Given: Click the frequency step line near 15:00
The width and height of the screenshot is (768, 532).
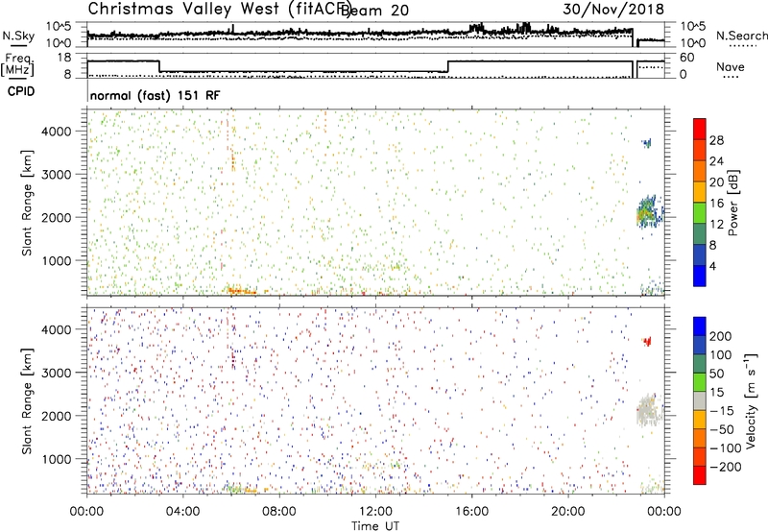Looking at the screenshot, I should (447, 66).
